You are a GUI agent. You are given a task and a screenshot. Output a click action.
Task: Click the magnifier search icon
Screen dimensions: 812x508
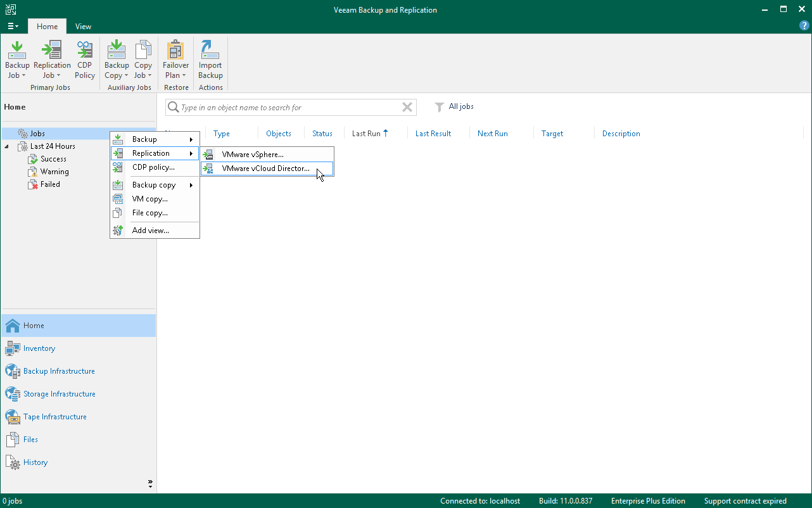pos(172,108)
